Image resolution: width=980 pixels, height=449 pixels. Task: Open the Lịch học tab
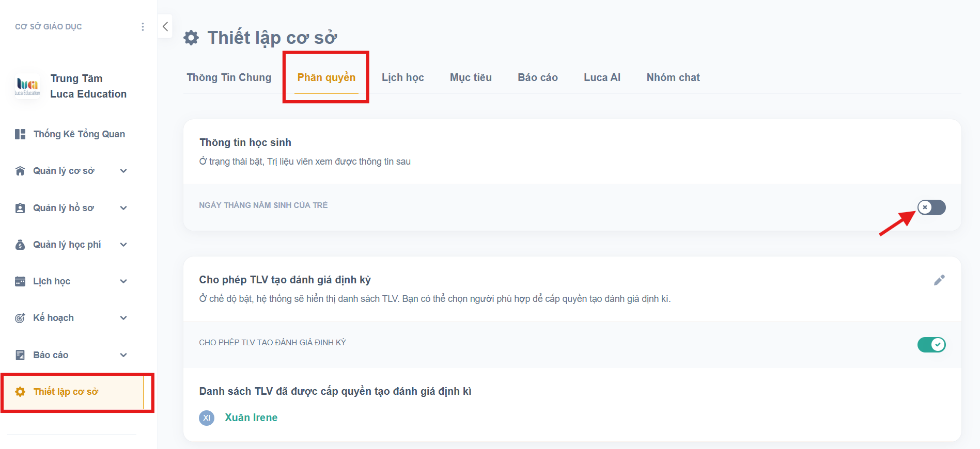pyautogui.click(x=403, y=77)
